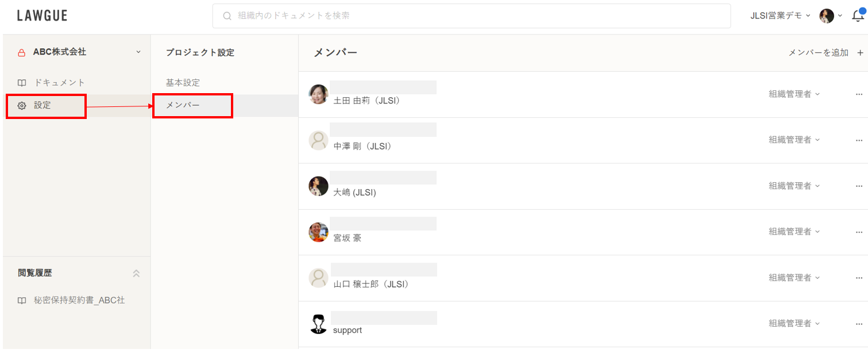Open 秘密保持契約書_ABC社 from history
The height and width of the screenshot is (353, 868).
(79, 301)
